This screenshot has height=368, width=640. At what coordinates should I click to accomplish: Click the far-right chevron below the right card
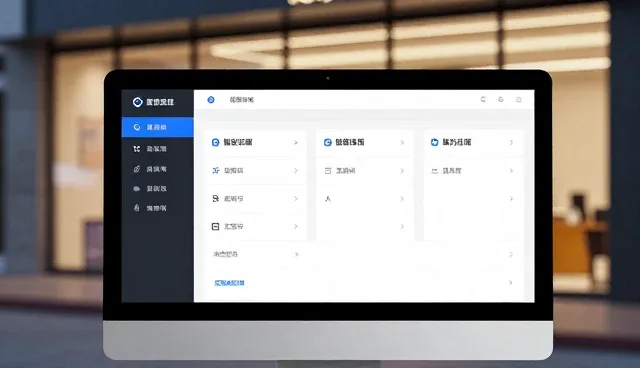pos(511,255)
